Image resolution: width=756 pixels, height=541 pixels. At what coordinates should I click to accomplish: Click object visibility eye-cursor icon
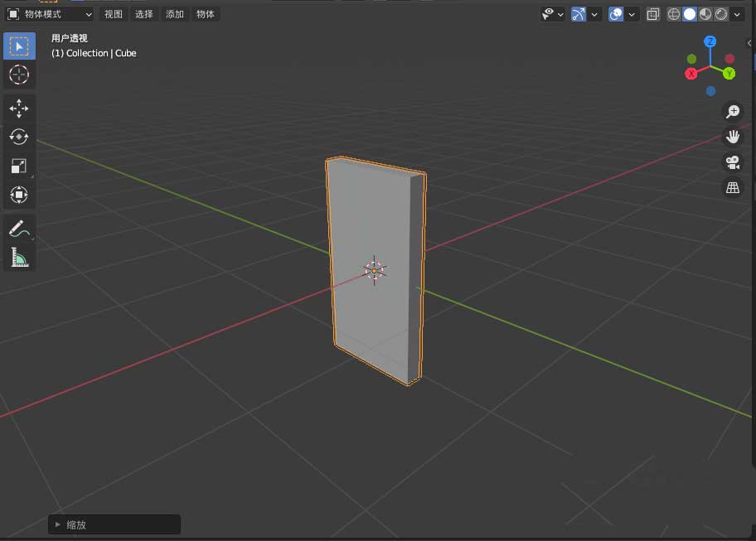pyautogui.click(x=548, y=14)
